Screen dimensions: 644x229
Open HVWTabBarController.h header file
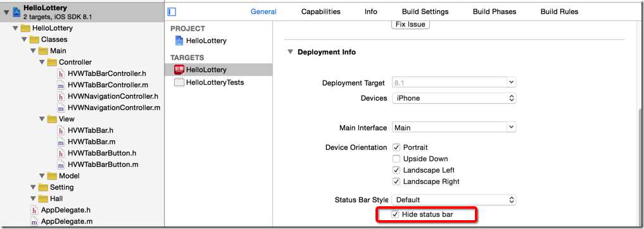[107, 73]
